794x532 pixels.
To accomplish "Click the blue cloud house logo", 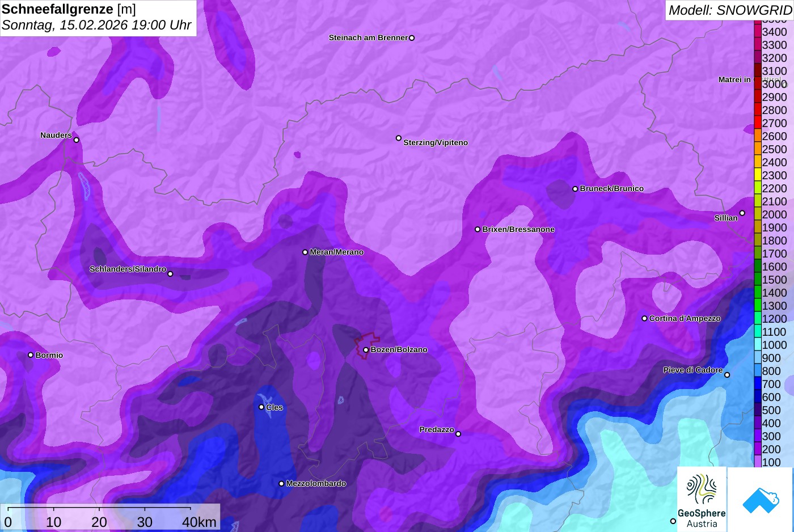I will point(761,500).
